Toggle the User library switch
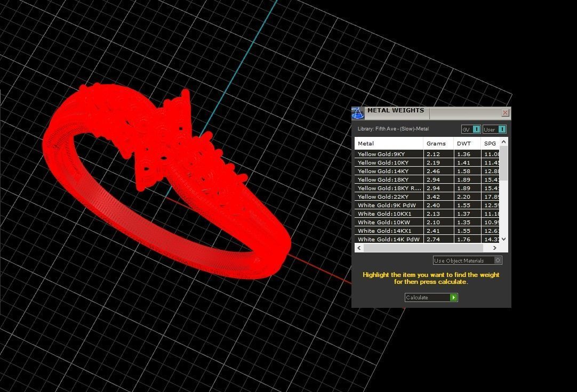Image resolution: width=577 pixels, height=392 pixels. [494, 129]
